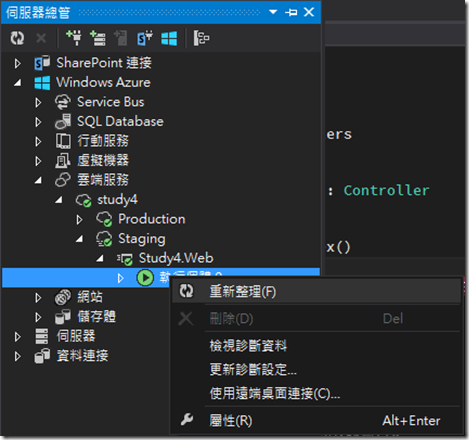
Task: Click the green running instance play icon
Action: pos(145,278)
